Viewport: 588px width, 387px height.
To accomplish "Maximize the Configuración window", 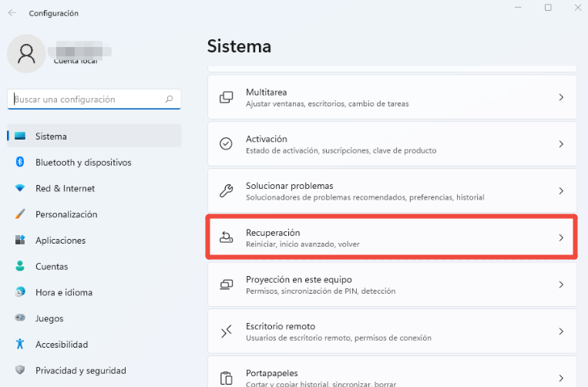I will coord(548,8).
